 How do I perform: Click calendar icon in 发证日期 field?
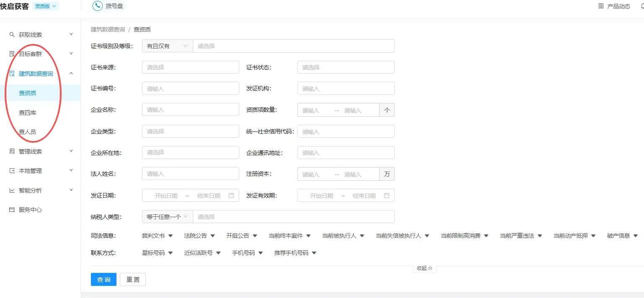coord(231,195)
